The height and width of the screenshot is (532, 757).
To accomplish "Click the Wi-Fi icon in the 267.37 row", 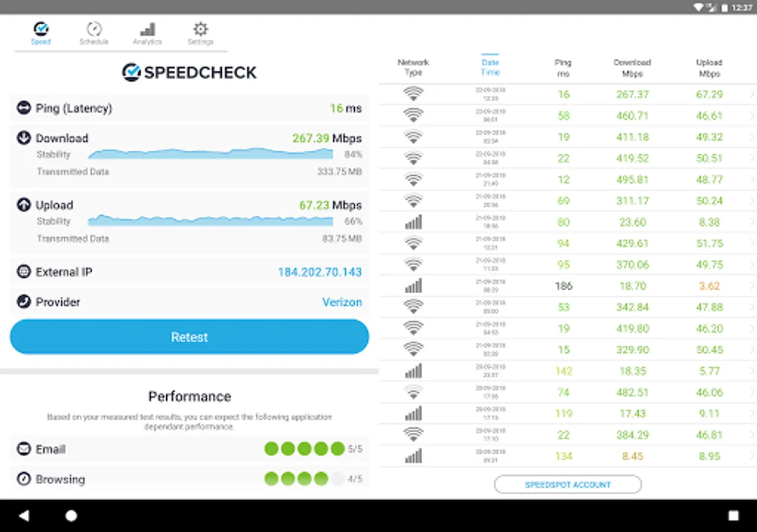I will [413, 94].
